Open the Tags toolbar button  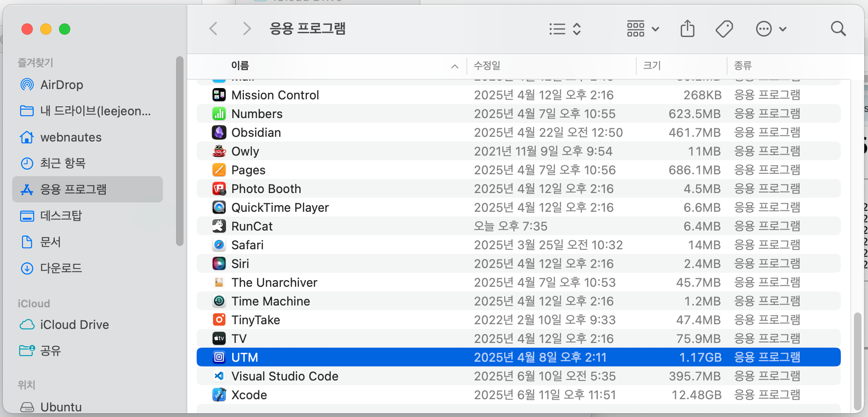(x=724, y=29)
